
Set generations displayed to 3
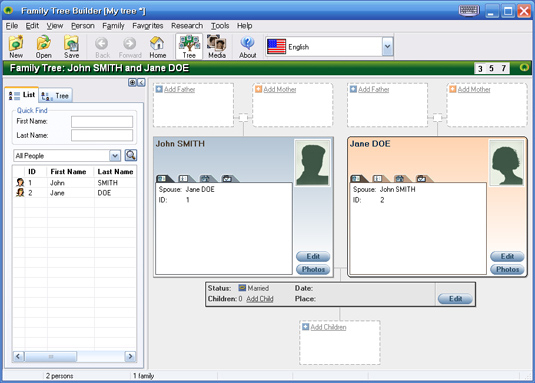pyautogui.click(x=480, y=69)
